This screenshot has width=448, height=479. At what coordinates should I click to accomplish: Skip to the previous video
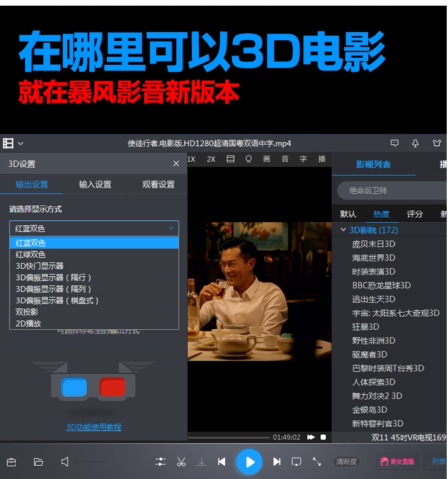click(221, 462)
